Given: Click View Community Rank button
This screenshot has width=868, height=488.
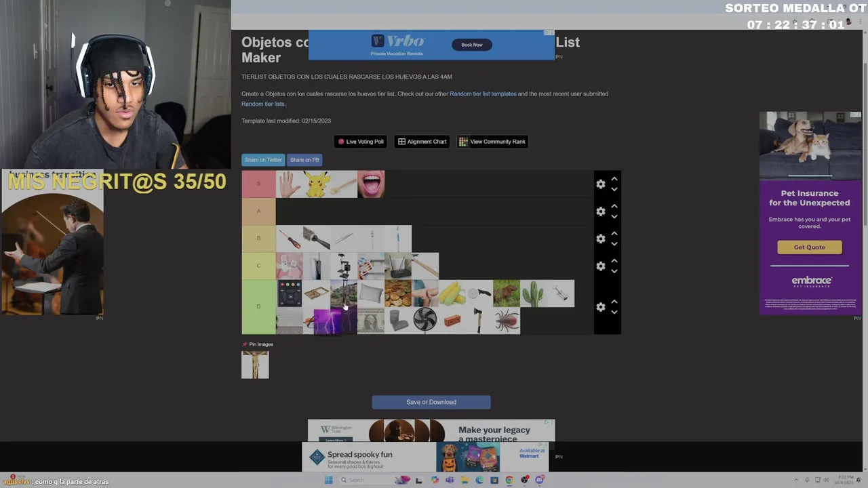Looking at the screenshot, I should 492,142.
